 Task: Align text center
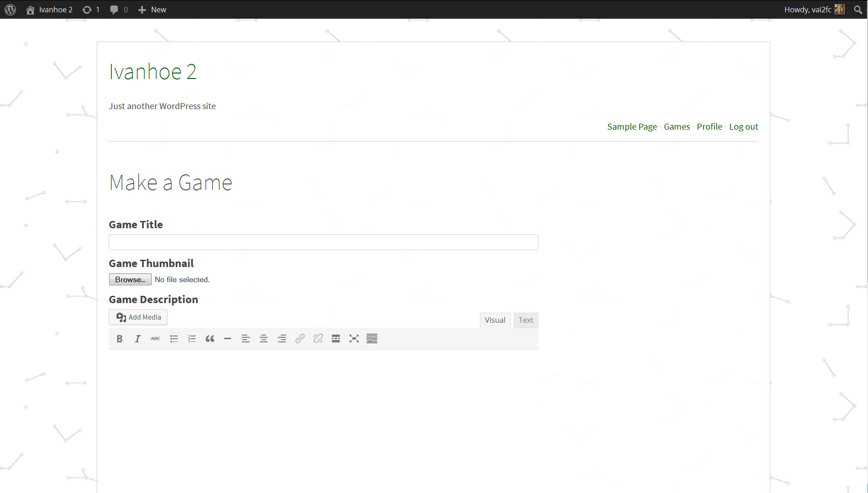tap(263, 339)
